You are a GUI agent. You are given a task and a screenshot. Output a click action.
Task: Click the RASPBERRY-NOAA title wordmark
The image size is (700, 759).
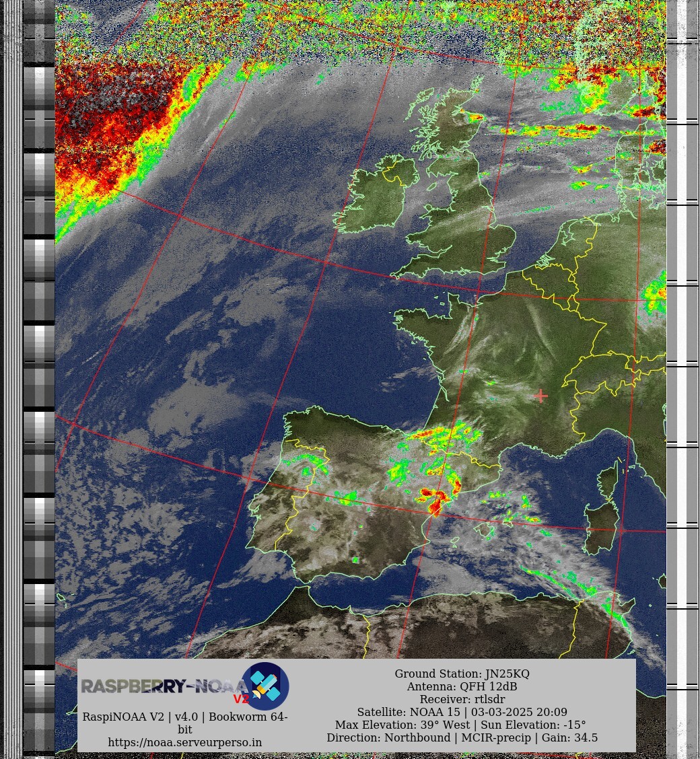coord(165,686)
